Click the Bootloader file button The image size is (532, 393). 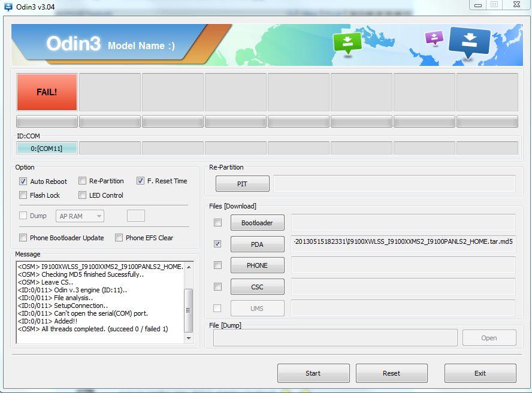(x=257, y=223)
